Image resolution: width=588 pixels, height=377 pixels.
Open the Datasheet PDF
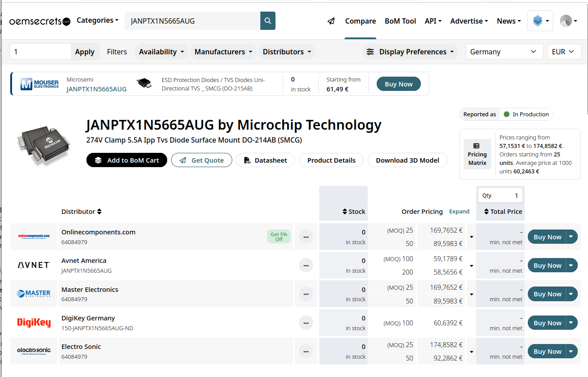pos(265,160)
